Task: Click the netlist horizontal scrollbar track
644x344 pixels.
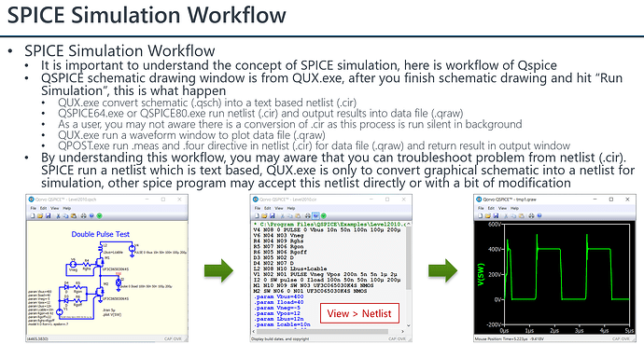Action: [x=329, y=331]
